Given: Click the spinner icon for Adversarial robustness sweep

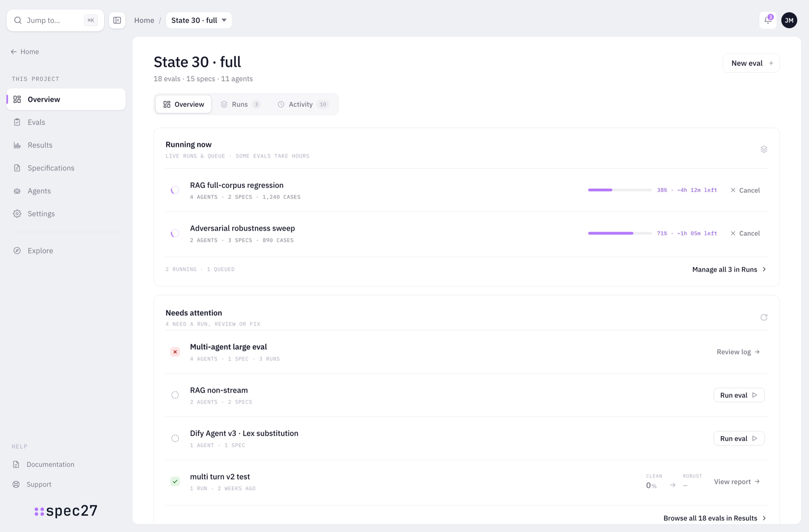Looking at the screenshot, I should coord(175,233).
